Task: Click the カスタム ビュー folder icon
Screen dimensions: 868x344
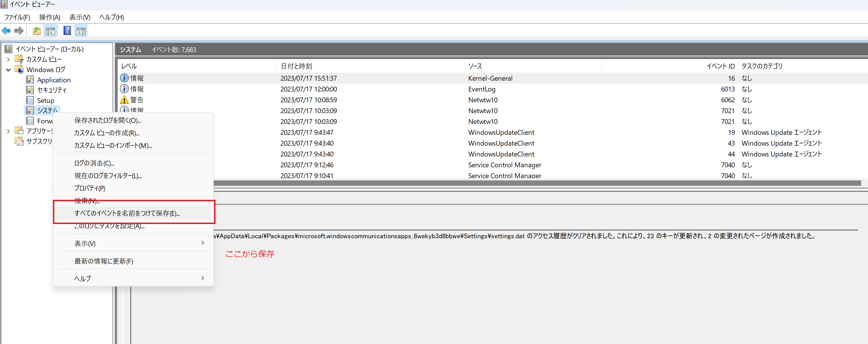Action: pyautogui.click(x=19, y=59)
